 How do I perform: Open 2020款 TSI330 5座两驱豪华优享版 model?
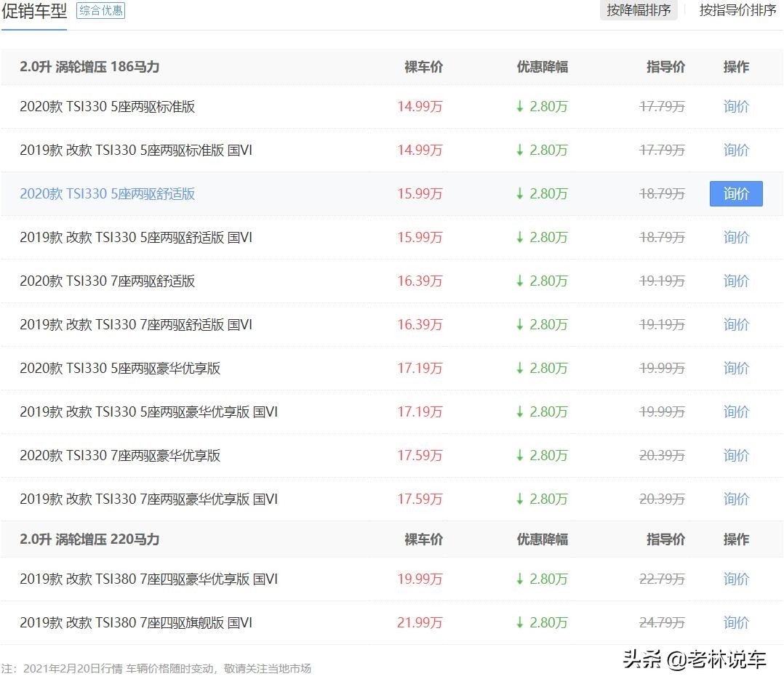(120, 369)
